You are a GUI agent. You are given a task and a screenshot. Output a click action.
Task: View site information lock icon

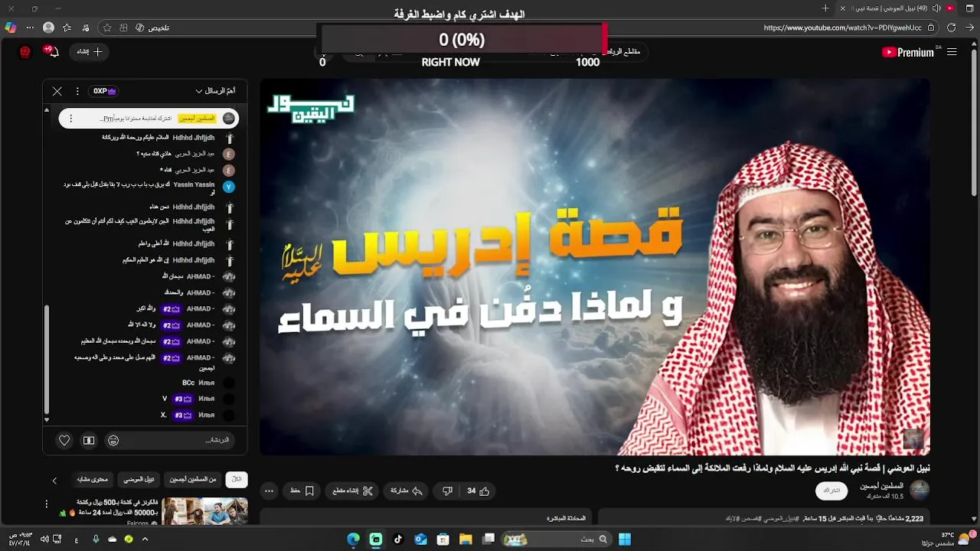tap(931, 28)
